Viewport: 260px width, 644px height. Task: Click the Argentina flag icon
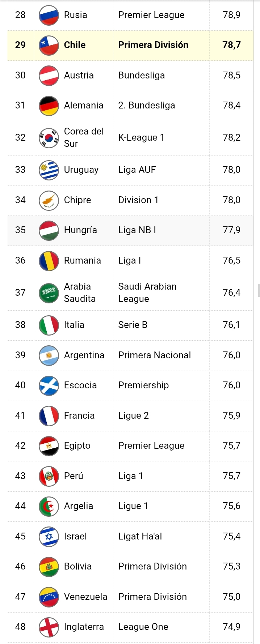[49, 355]
